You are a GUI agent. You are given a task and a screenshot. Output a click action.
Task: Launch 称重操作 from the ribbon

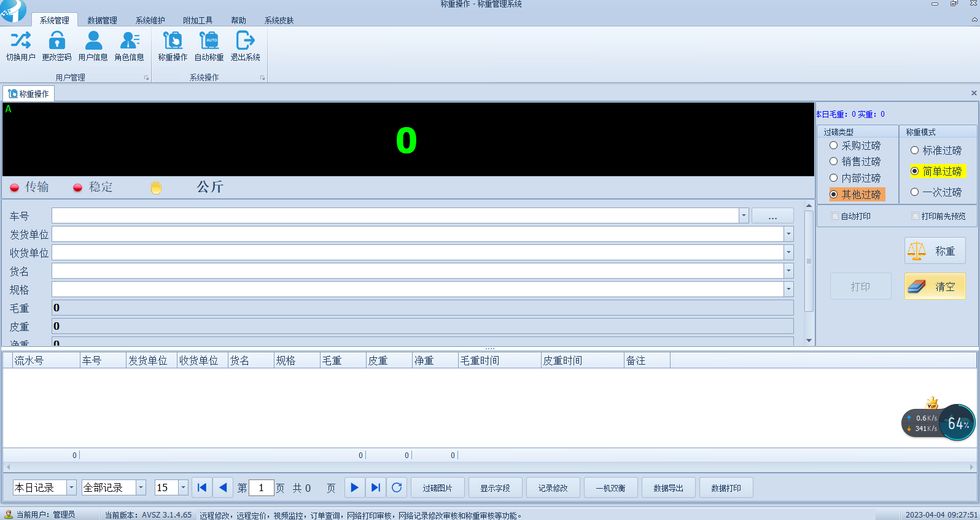click(x=173, y=41)
